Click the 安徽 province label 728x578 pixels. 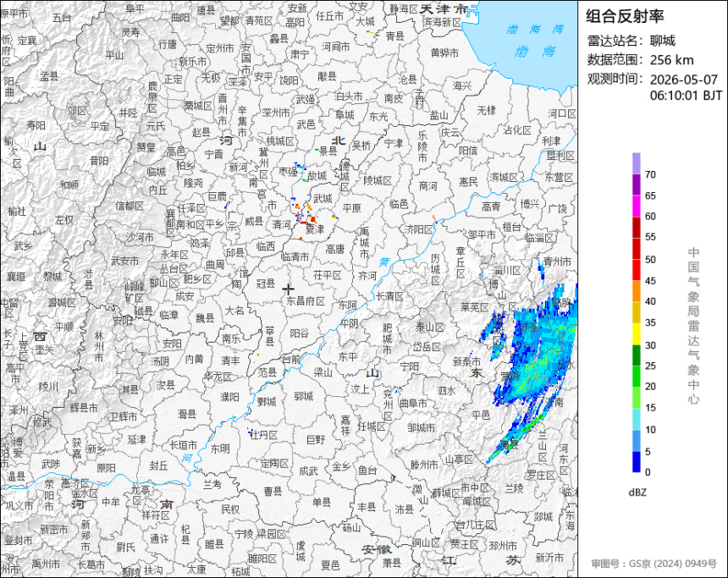[x=377, y=549]
